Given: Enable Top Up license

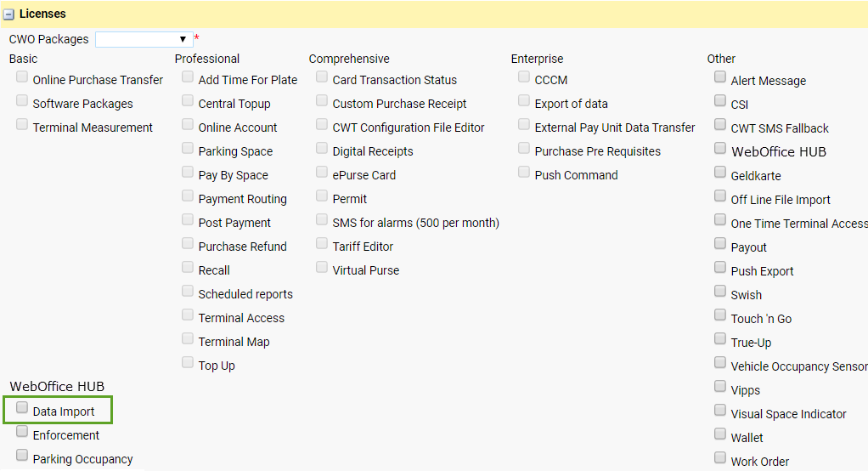Looking at the screenshot, I should [x=188, y=362].
